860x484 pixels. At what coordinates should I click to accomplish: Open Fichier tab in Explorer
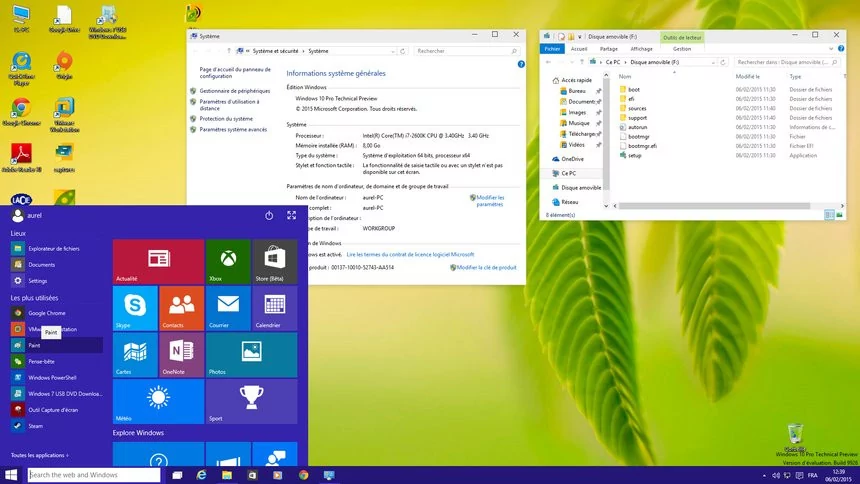(x=552, y=49)
